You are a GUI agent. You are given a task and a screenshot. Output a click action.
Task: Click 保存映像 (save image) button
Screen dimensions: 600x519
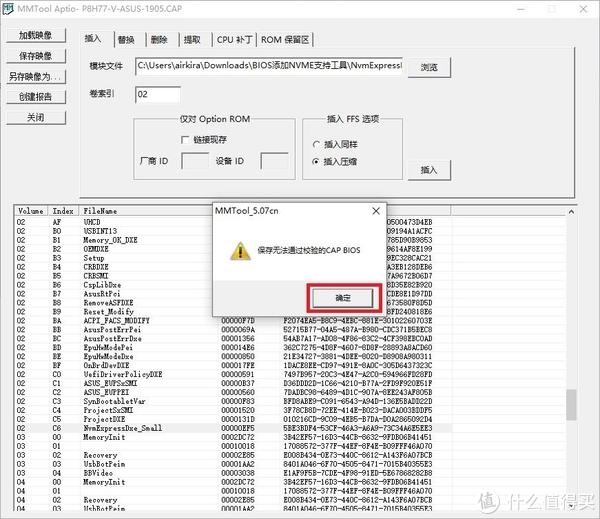click(36, 56)
